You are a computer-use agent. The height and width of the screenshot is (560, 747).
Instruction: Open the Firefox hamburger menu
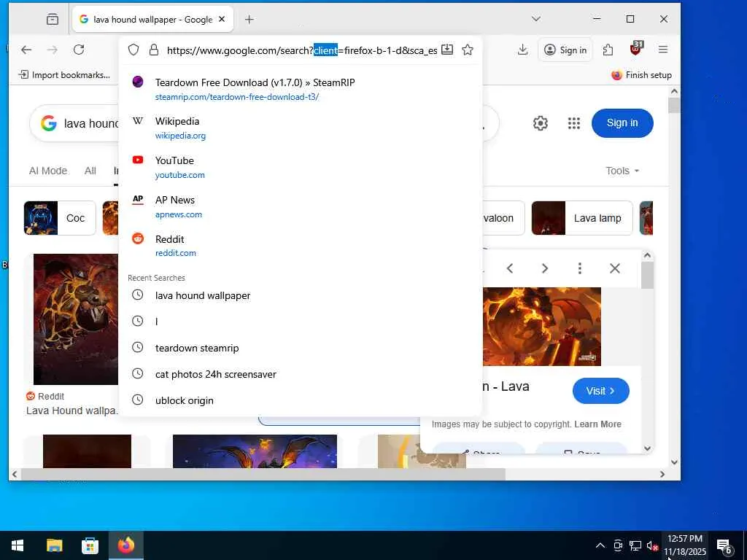click(x=662, y=50)
